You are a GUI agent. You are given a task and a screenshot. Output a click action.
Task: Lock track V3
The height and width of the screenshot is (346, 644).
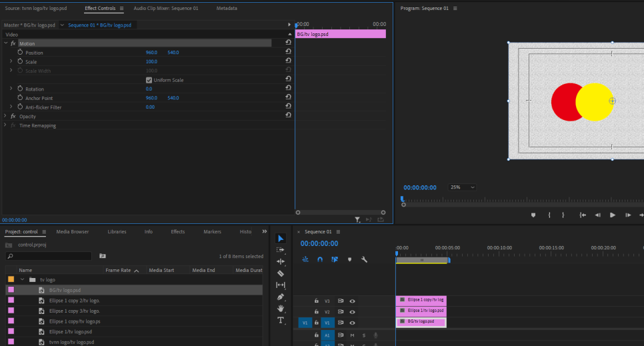(x=316, y=301)
